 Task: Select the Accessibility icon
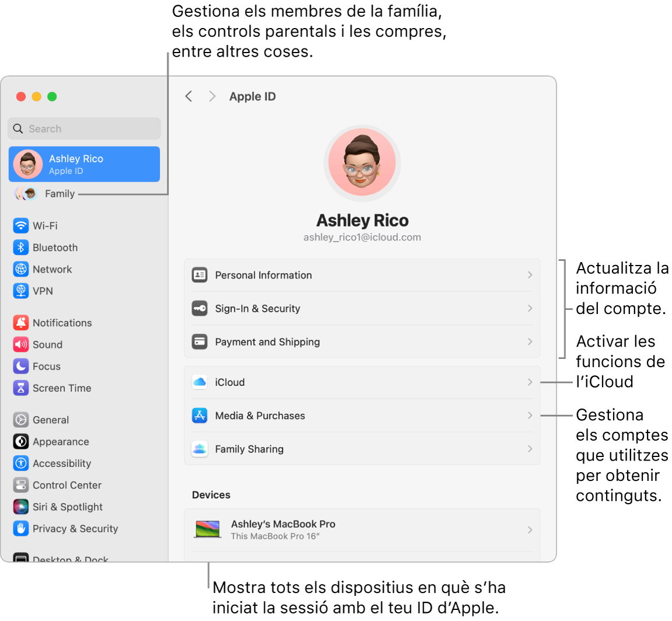20,463
